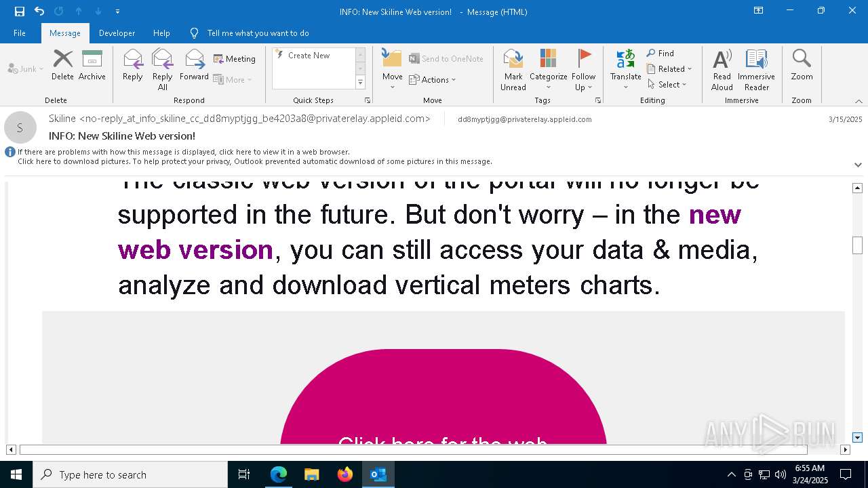Collapse the ribbon
868x488 pixels.
(859, 101)
